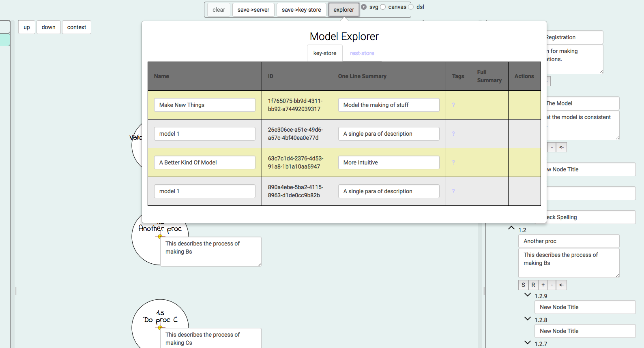Expand the 1.2.8 tree node
Screen dimensions: 644x348
coord(528,319)
